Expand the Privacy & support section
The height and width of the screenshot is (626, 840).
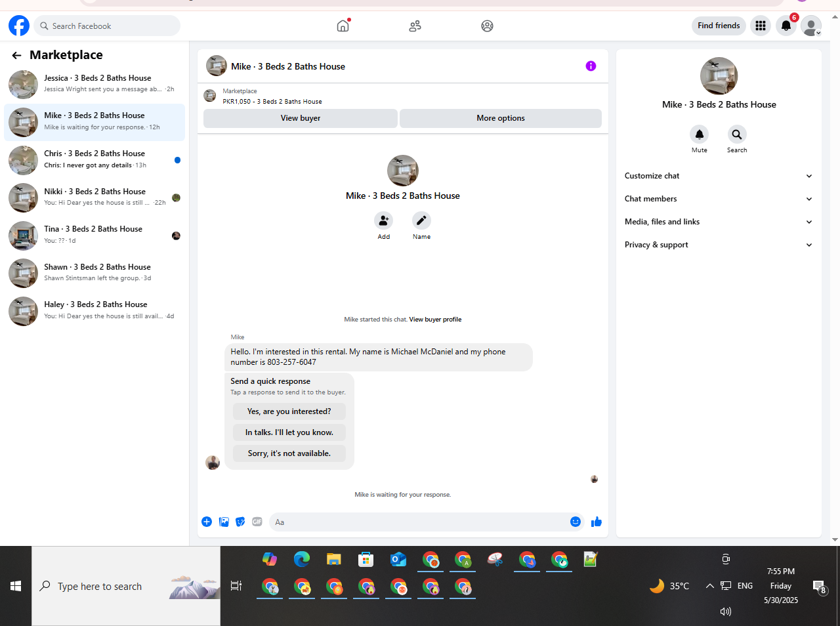(x=719, y=245)
